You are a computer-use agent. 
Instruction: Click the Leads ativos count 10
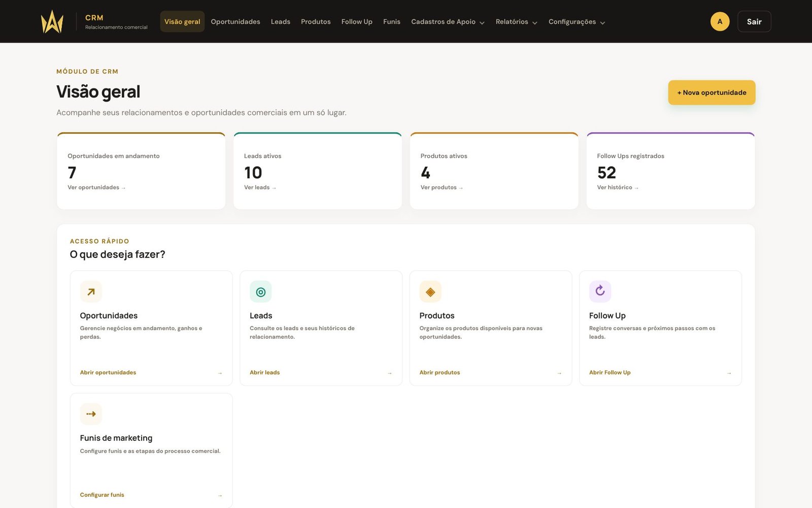coord(253,173)
